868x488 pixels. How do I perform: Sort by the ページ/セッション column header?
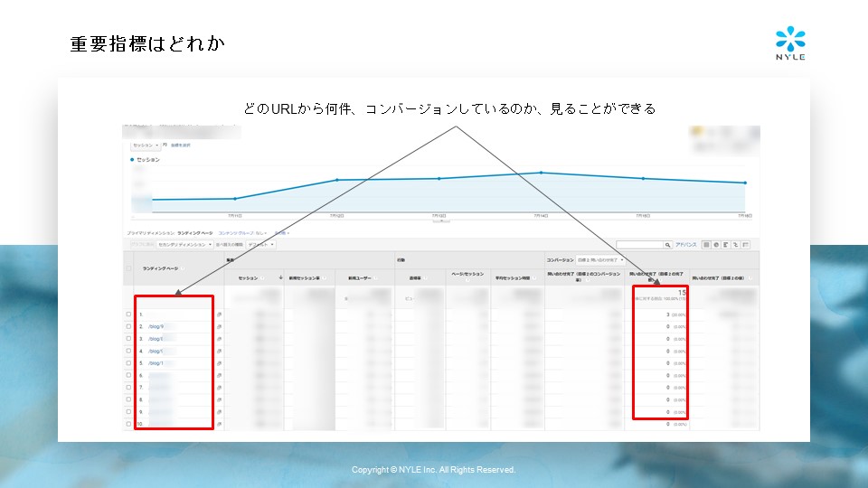[x=467, y=274]
